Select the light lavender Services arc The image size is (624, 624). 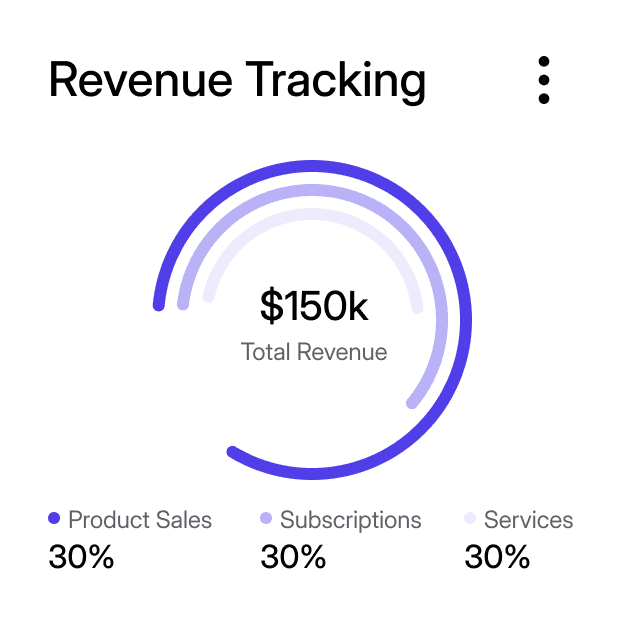tap(312, 214)
